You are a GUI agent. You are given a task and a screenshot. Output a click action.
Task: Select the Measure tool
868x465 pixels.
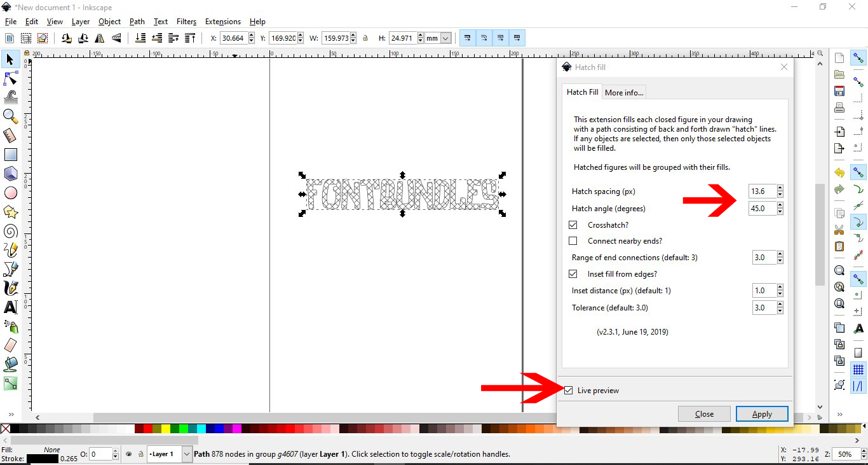coord(10,135)
